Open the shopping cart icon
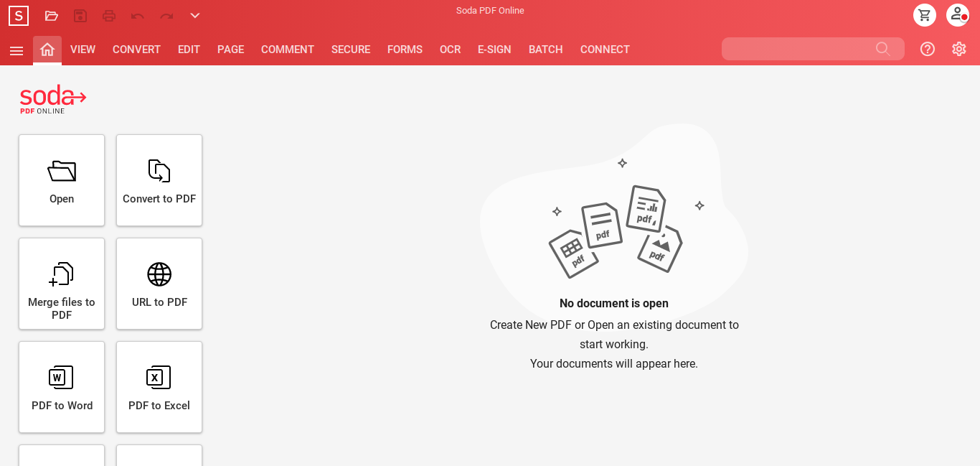 (925, 15)
